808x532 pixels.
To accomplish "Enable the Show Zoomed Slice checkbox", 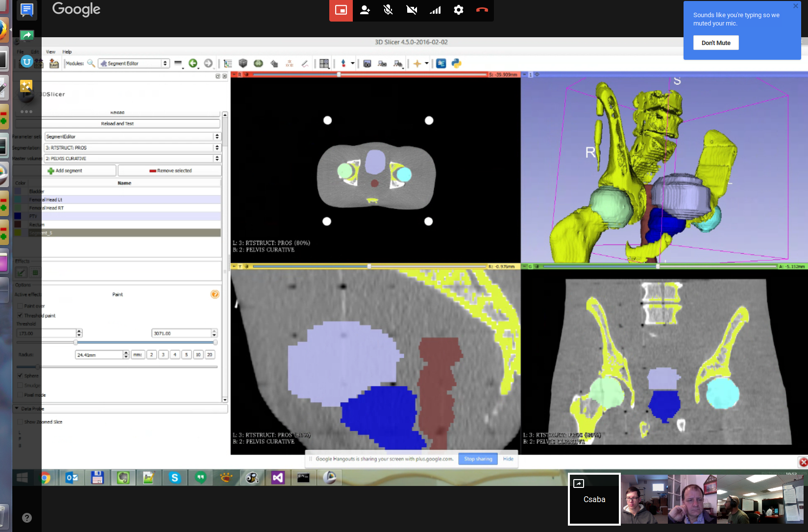I will click(x=20, y=422).
